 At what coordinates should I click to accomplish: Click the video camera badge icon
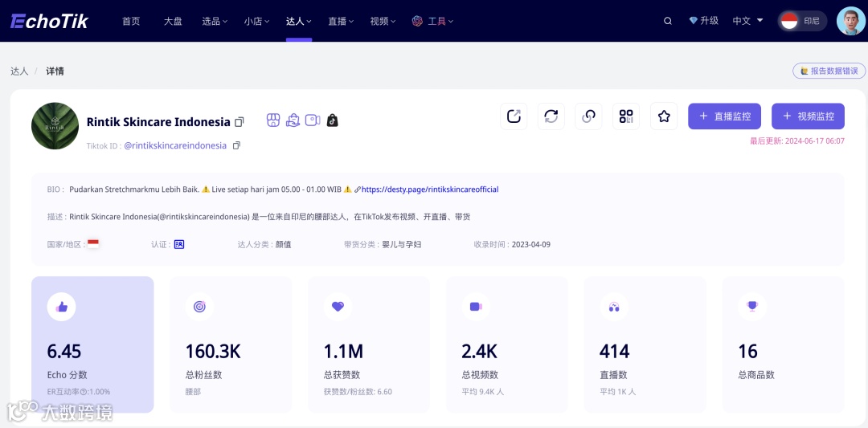313,120
